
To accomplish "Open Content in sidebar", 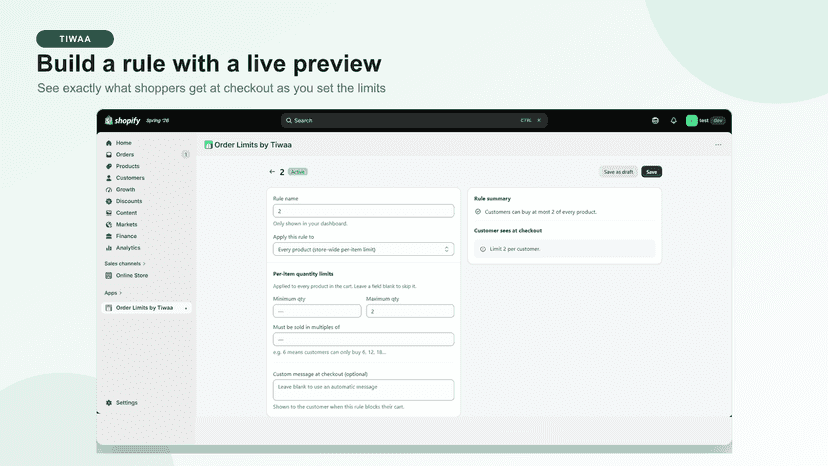I will [x=126, y=213].
